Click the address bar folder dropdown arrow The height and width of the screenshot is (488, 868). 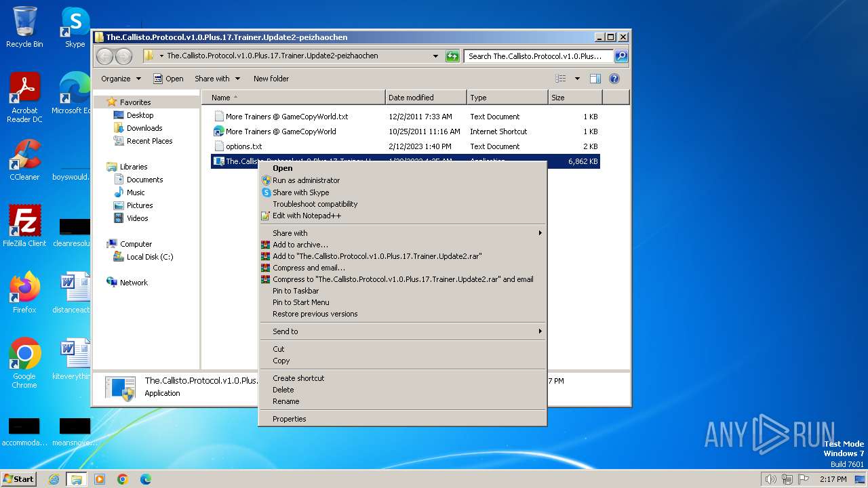(x=161, y=56)
